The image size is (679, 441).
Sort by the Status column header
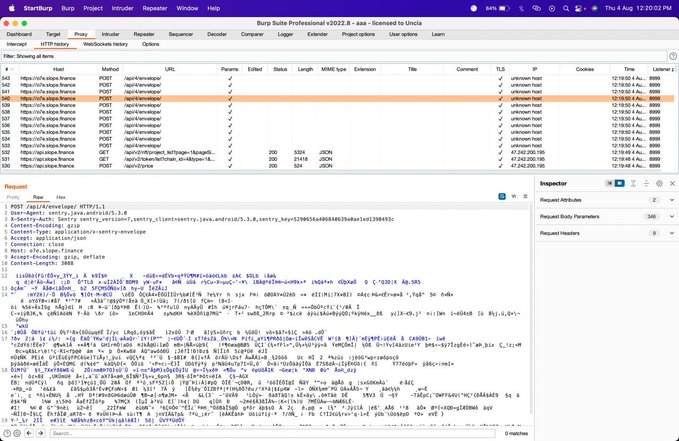click(280, 69)
